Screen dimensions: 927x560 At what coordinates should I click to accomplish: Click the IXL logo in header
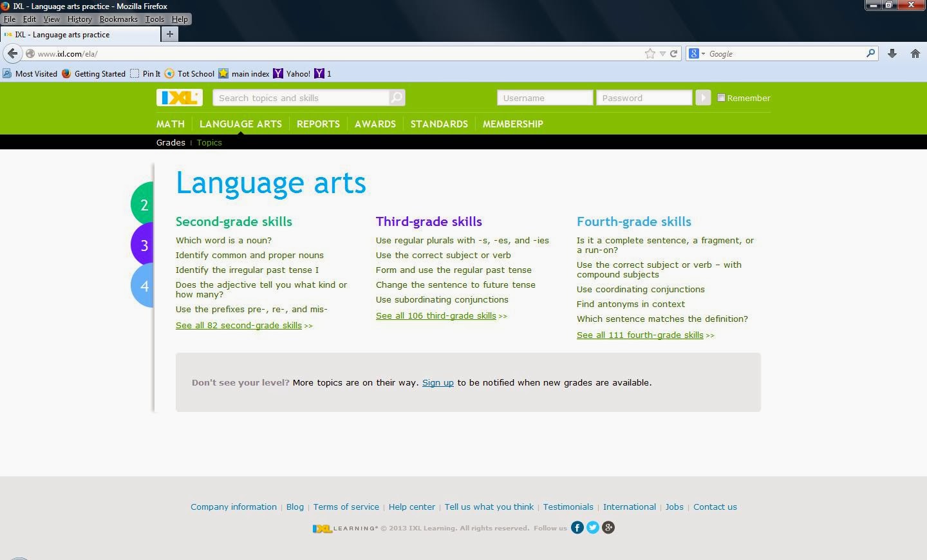(180, 97)
